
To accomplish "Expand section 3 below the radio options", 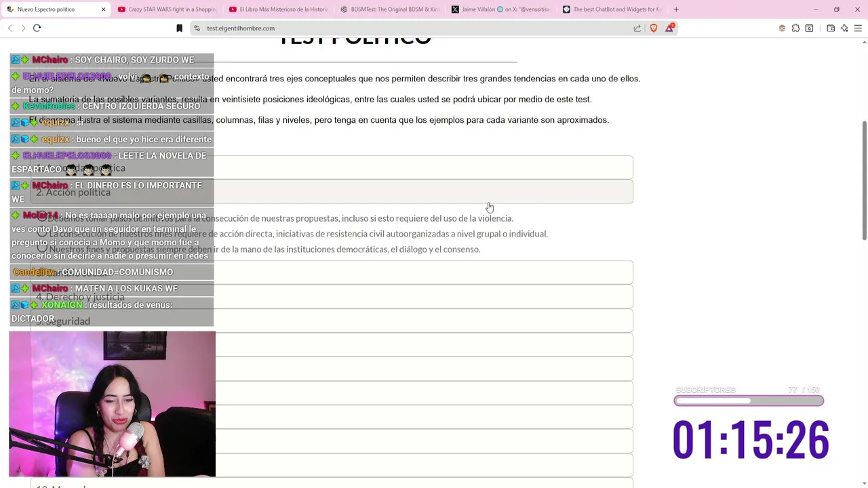I will click(332, 272).
